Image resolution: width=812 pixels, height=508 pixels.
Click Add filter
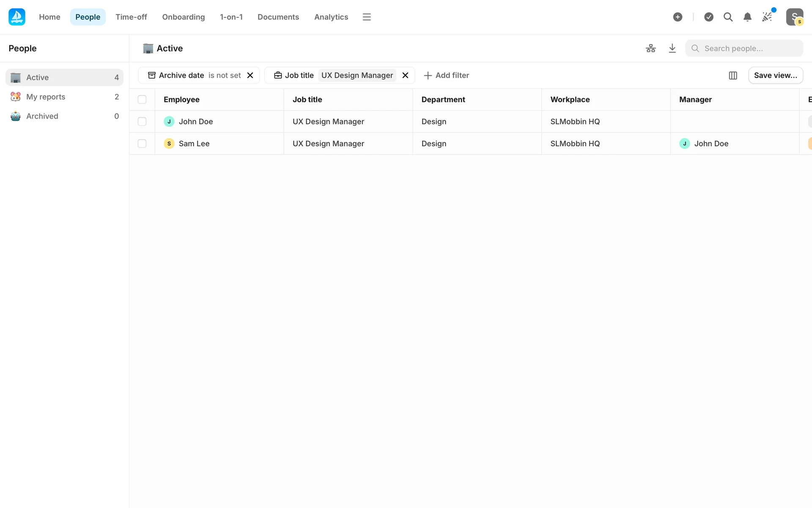pyautogui.click(x=447, y=75)
